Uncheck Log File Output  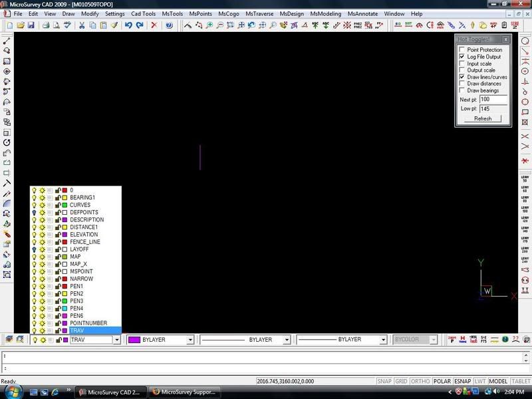462,57
